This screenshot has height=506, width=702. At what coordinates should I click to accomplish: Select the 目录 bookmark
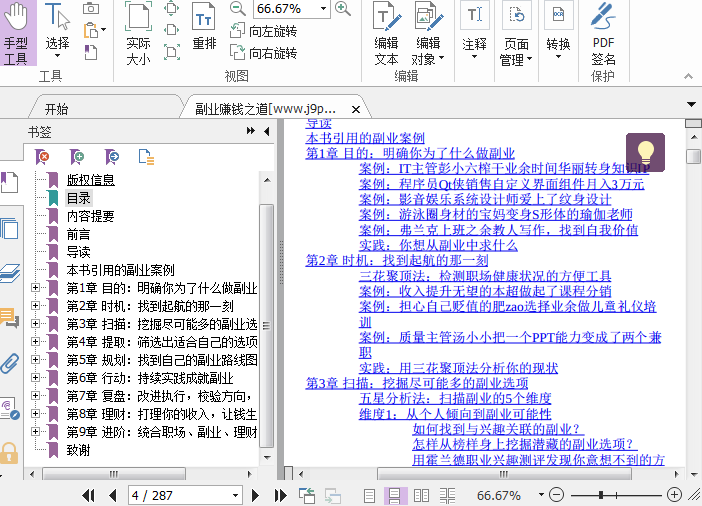pyautogui.click(x=78, y=198)
